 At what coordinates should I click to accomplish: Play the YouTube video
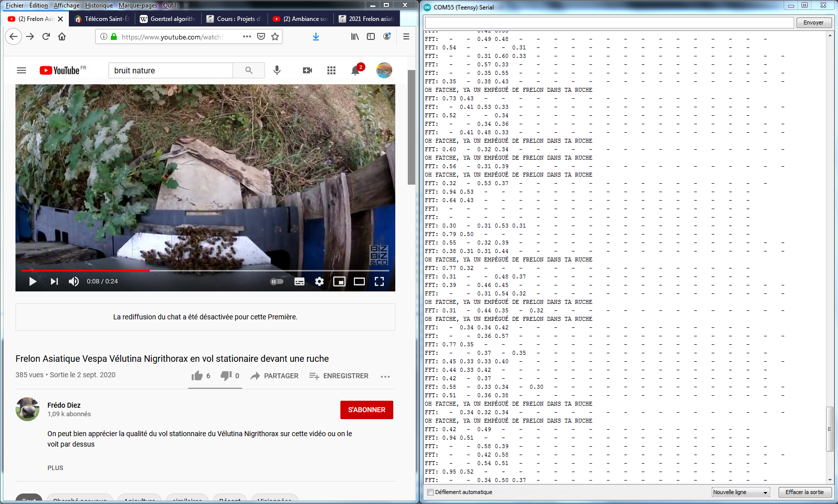tap(32, 281)
